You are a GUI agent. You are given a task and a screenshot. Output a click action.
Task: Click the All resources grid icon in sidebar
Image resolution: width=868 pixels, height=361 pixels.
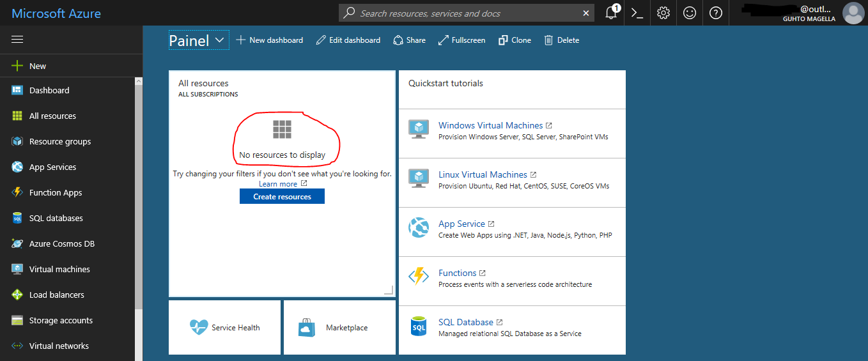[17, 116]
